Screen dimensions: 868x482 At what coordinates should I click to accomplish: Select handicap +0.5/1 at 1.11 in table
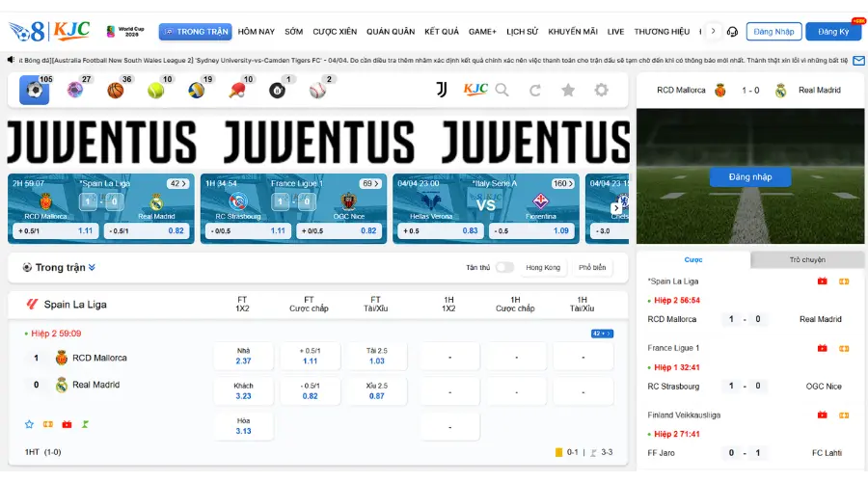click(x=310, y=356)
